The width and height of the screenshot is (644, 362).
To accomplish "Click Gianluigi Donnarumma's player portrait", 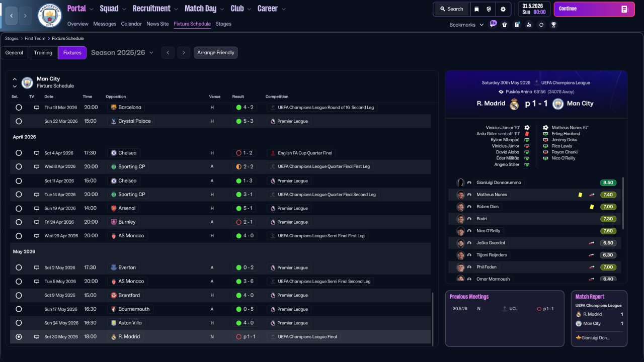I will click(460, 183).
